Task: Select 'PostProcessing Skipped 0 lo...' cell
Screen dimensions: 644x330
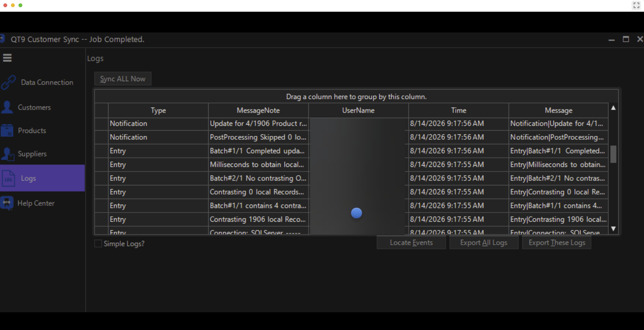Action: coord(258,137)
